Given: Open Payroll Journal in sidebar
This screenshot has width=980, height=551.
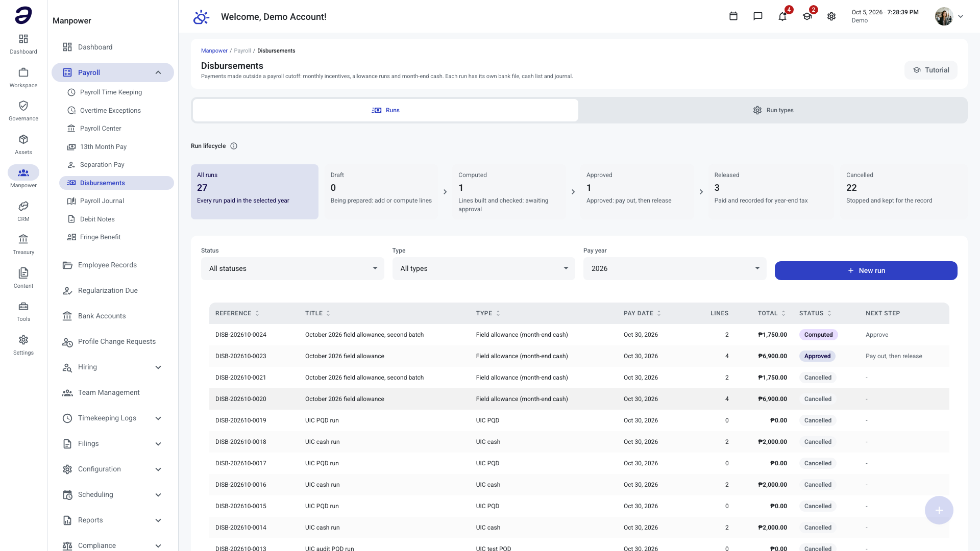Looking at the screenshot, I should 116,201.
